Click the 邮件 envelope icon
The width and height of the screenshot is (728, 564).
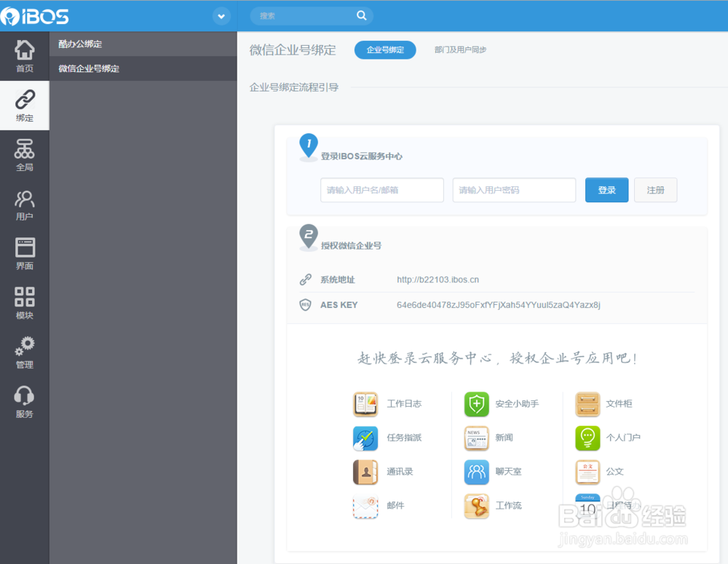click(x=365, y=506)
